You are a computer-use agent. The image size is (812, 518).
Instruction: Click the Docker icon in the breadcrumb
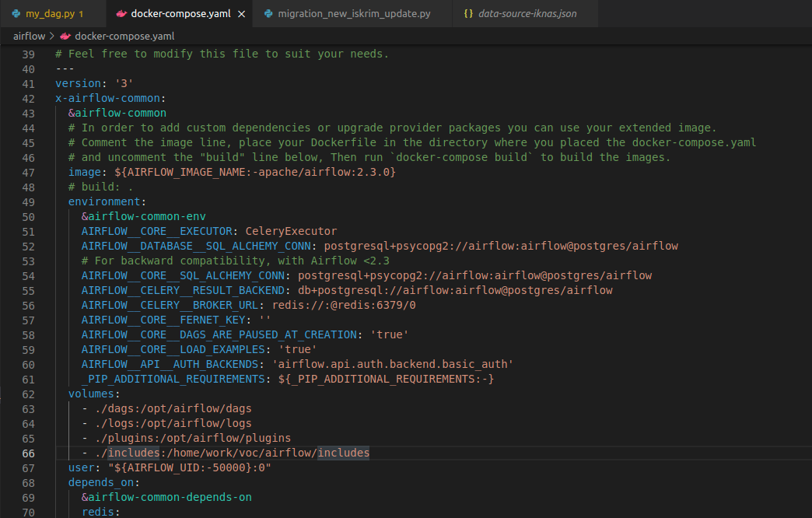(x=65, y=36)
